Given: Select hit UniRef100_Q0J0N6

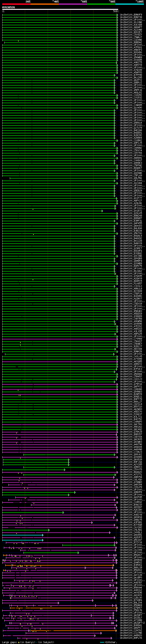Looking at the screenshot, I should coord(131,22).
